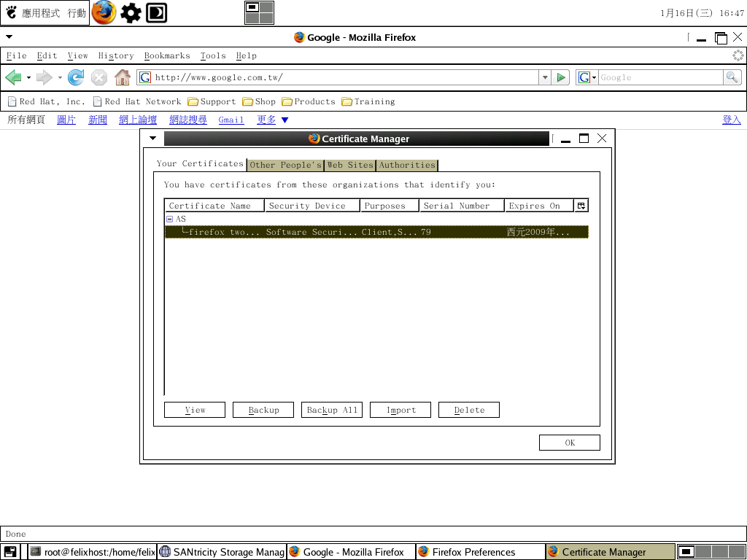Open the Shop bookmarks folder

pos(259,101)
